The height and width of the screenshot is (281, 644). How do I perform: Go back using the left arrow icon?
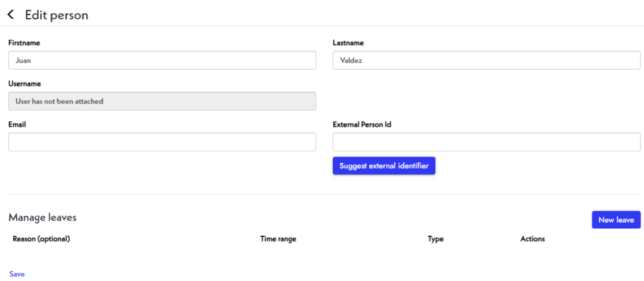(x=11, y=15)
